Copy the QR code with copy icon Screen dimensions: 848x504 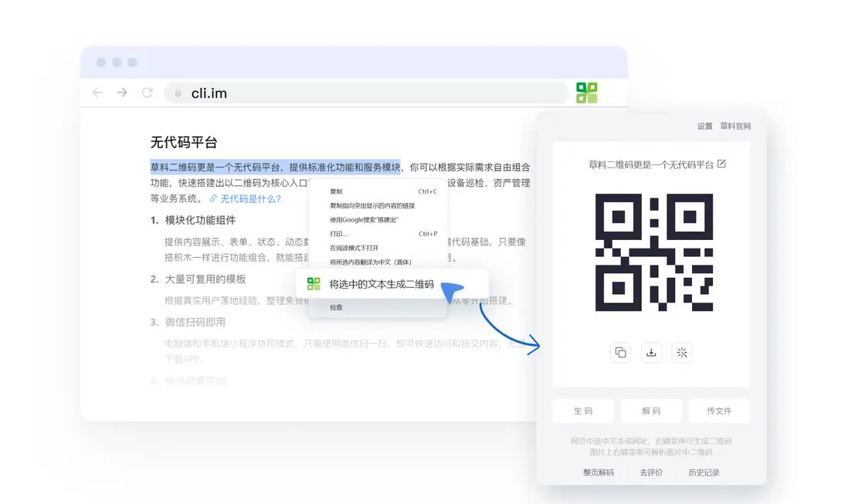click(620, 353)
